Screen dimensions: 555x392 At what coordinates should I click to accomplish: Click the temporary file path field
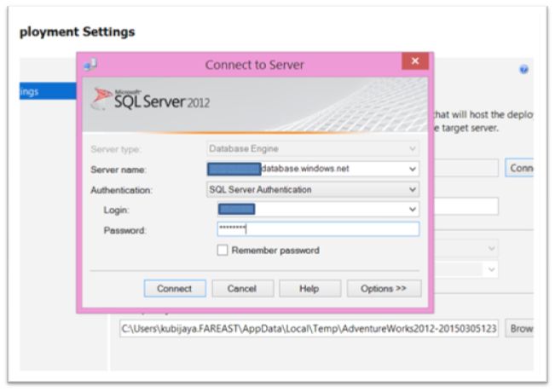point(309,329)
